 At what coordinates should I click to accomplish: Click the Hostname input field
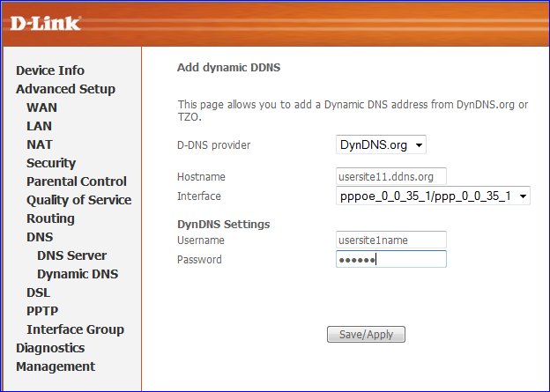(391, 176)
